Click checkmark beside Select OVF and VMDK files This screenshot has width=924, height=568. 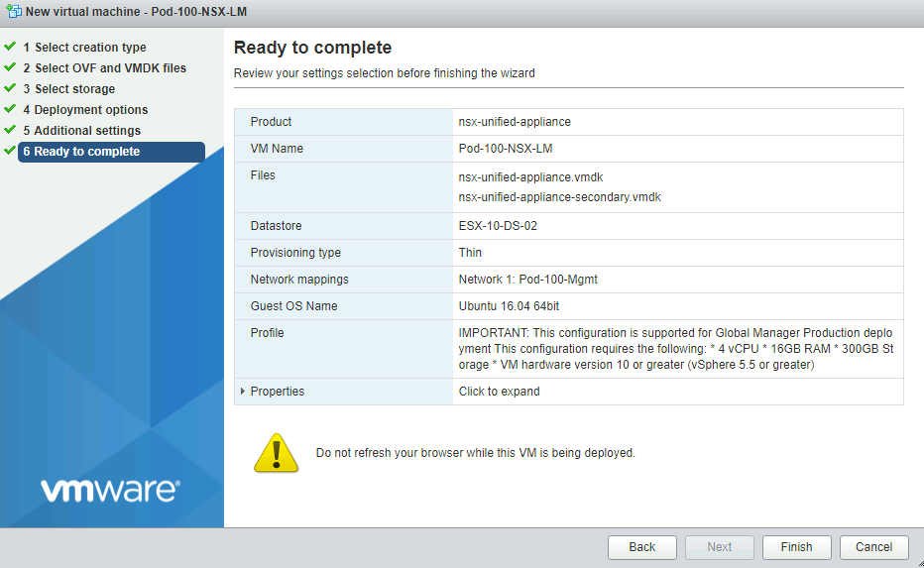[x=10, y=67]
